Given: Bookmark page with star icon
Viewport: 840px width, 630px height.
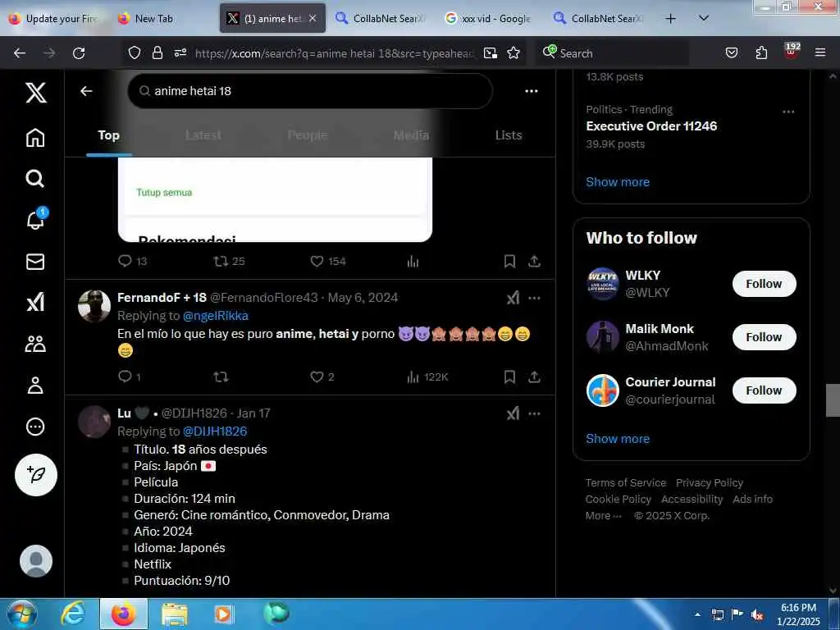Looking at the screenshot, I should click(x=514, y=53).
